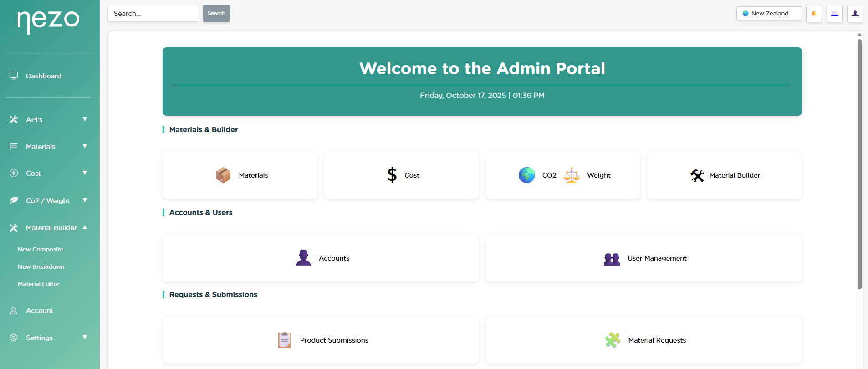Screen dimensions: 868x369
Task: Expand the API's sidebar menu
Action: 48,120
